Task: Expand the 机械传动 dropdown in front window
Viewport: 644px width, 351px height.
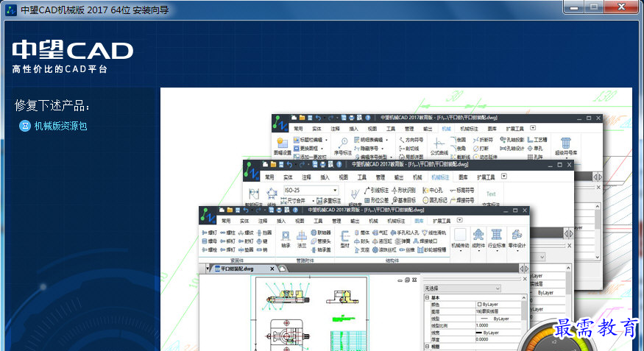Action: tap(461, 239)
